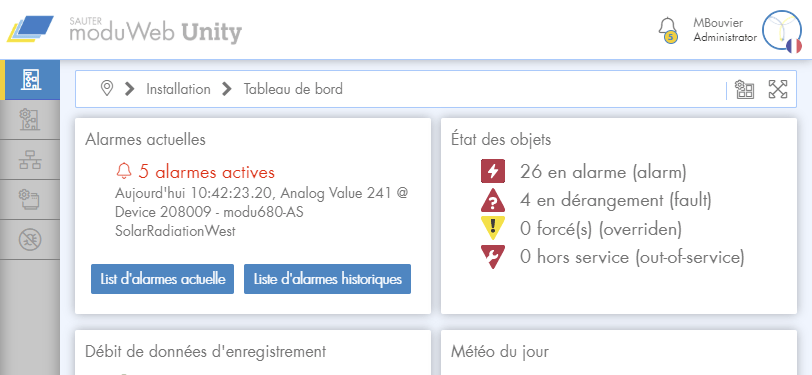Click List d'alarmes actuelle button
This screenshot has width=812, height=375.
pos(163,279)
